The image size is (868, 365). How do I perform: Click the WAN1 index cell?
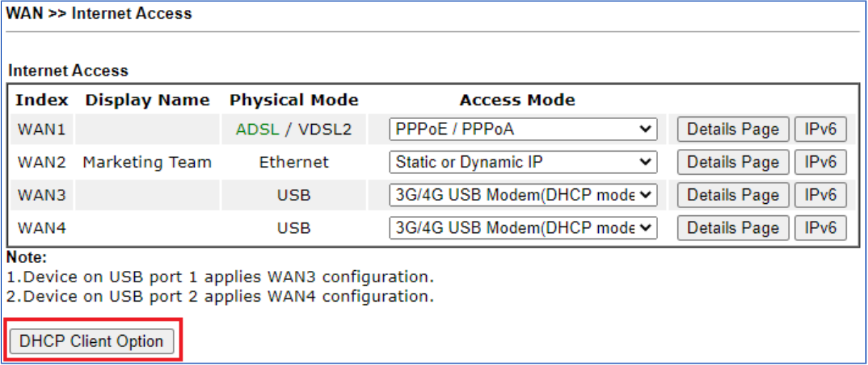41,130
